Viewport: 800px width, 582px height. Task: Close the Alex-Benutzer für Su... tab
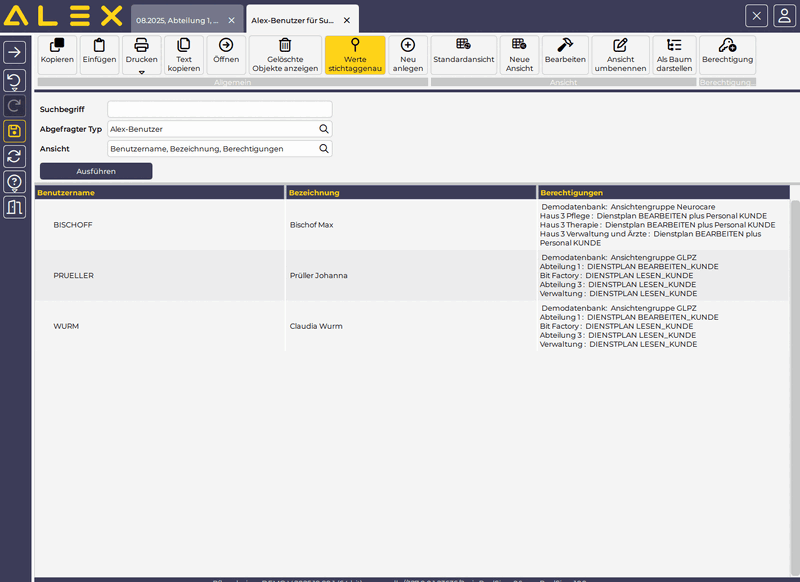346,20
